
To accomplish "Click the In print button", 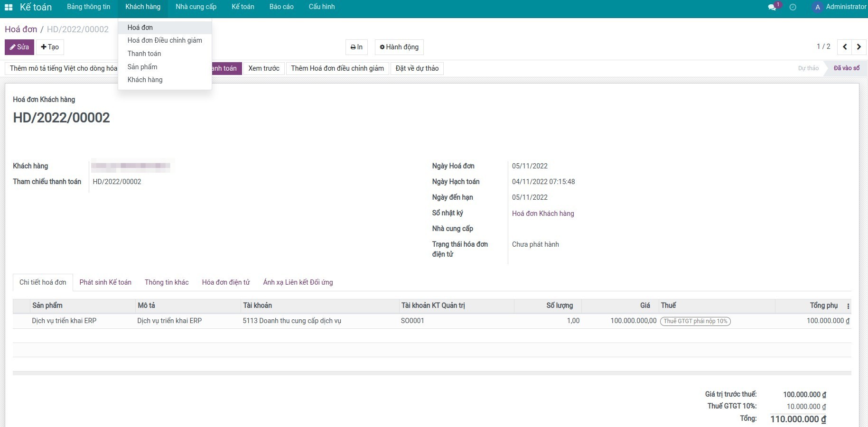I will 356,47.
